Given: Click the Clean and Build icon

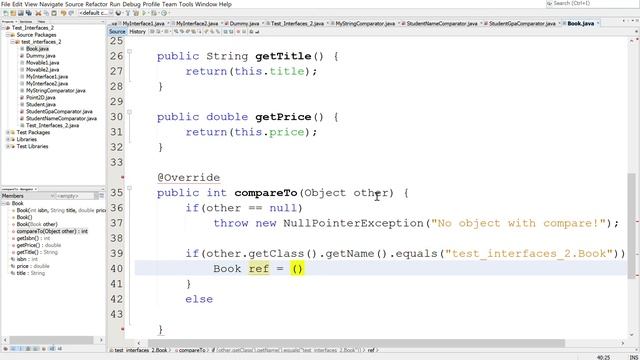Looking at the screenshot, I should (136, 13).
